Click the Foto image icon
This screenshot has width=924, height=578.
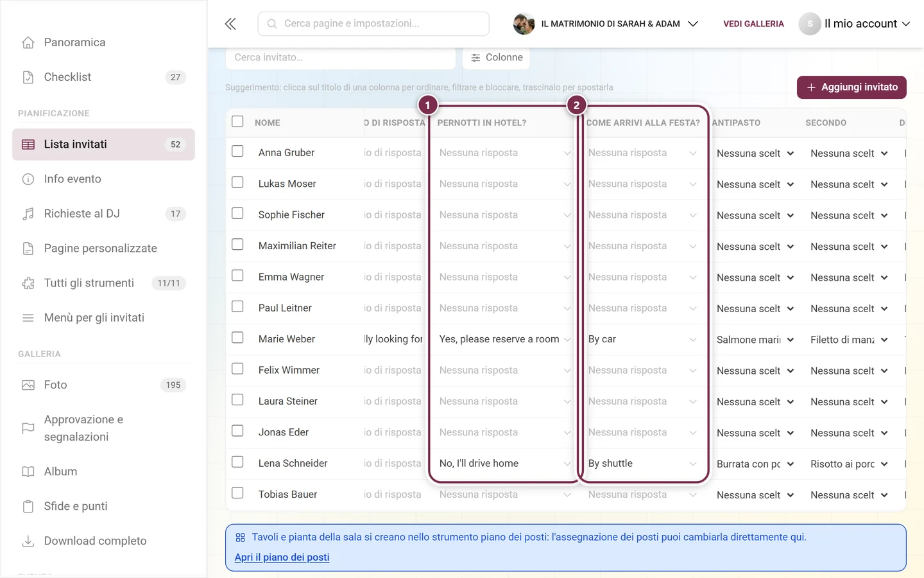coord(28,385)
